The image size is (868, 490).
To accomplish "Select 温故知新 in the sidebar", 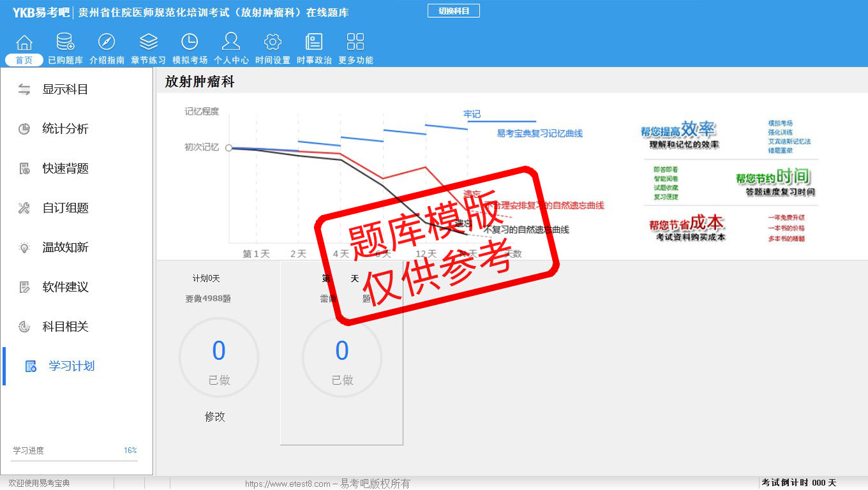I will tap(64, 248).
